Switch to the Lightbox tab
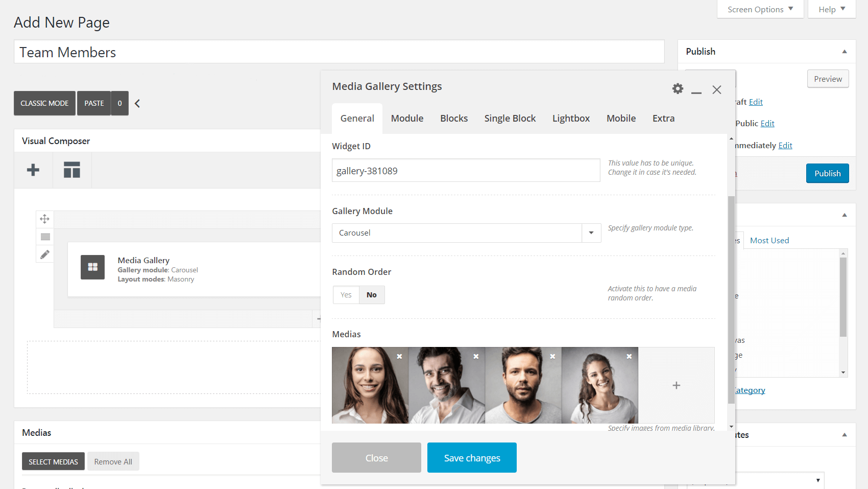868x489 pixels. [571, 119]
